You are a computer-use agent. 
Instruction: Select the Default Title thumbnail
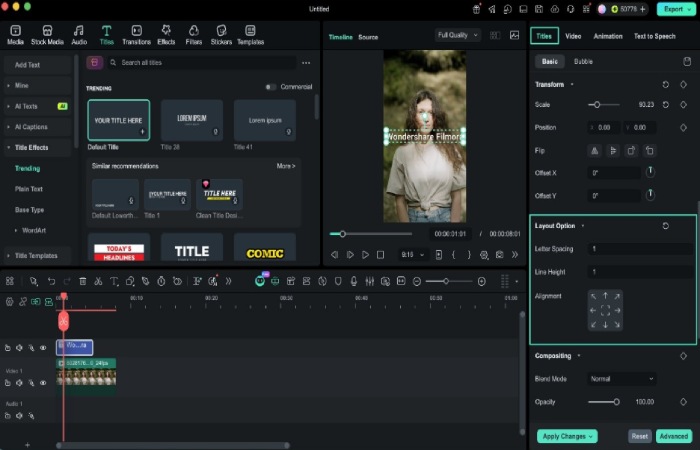[x=119, y=120]
